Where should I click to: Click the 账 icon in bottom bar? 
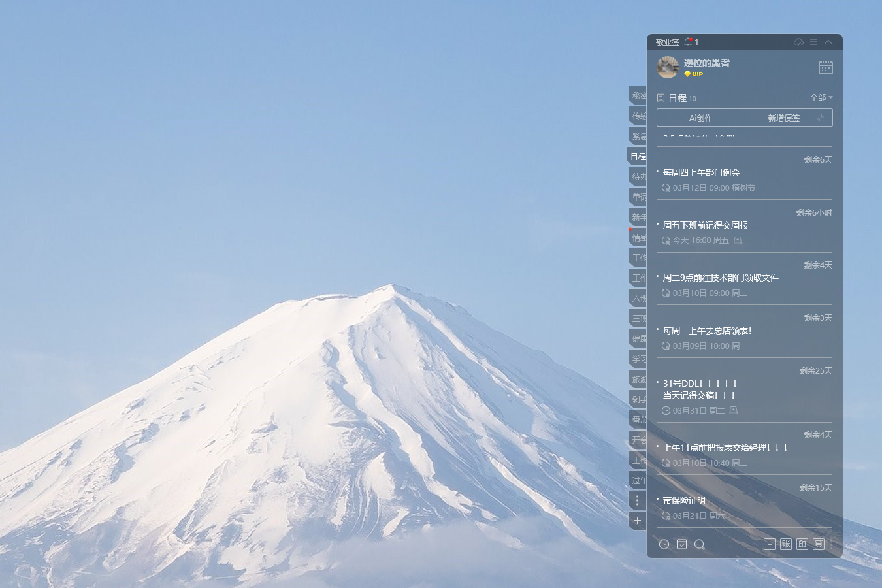pos(785,544)
